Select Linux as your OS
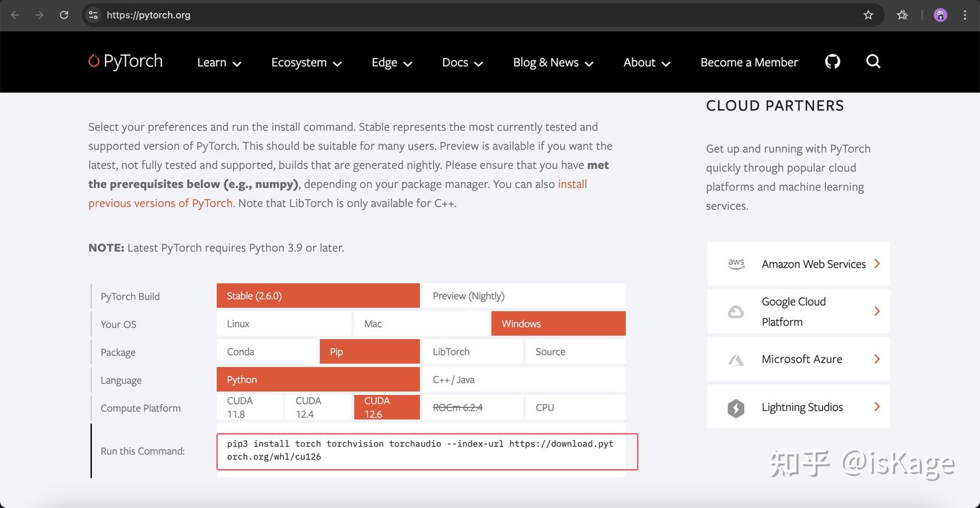980x508 pixels. tap(284, 324)
